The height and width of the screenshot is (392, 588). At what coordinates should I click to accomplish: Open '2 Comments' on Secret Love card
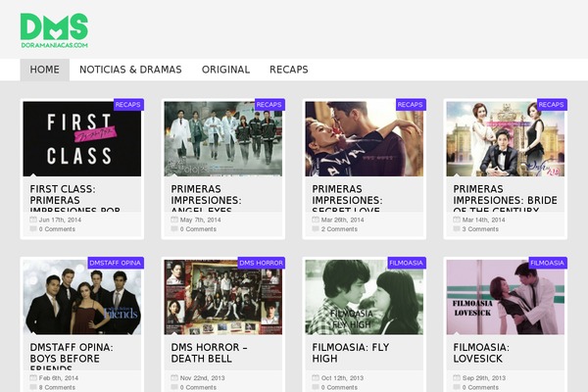click(339, 228)
